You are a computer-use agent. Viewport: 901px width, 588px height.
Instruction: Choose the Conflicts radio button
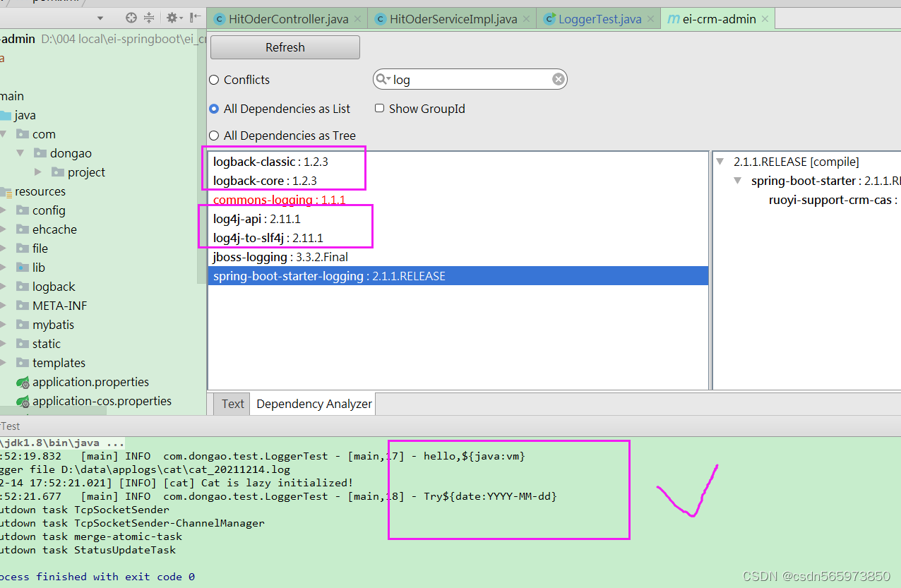pyautogui.click(x=214, y=80)
